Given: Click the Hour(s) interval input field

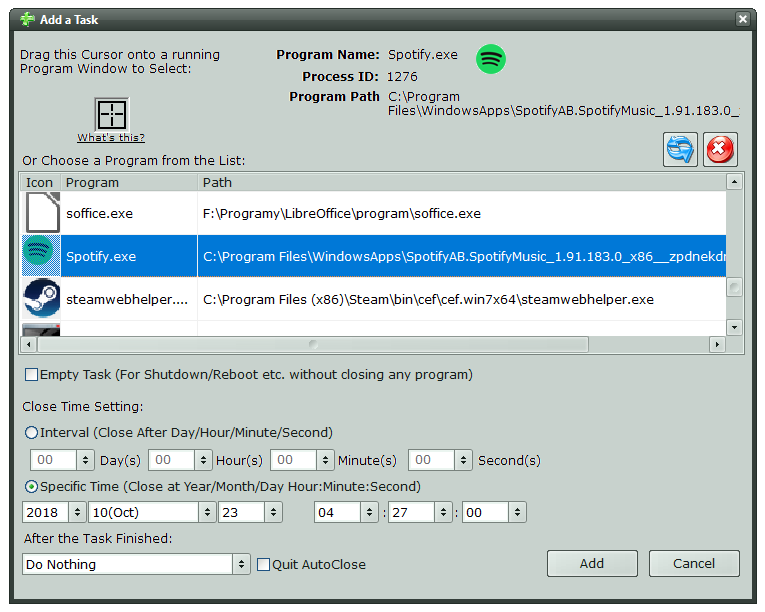Looking at the screenshot, I should [x=172, y=460].
